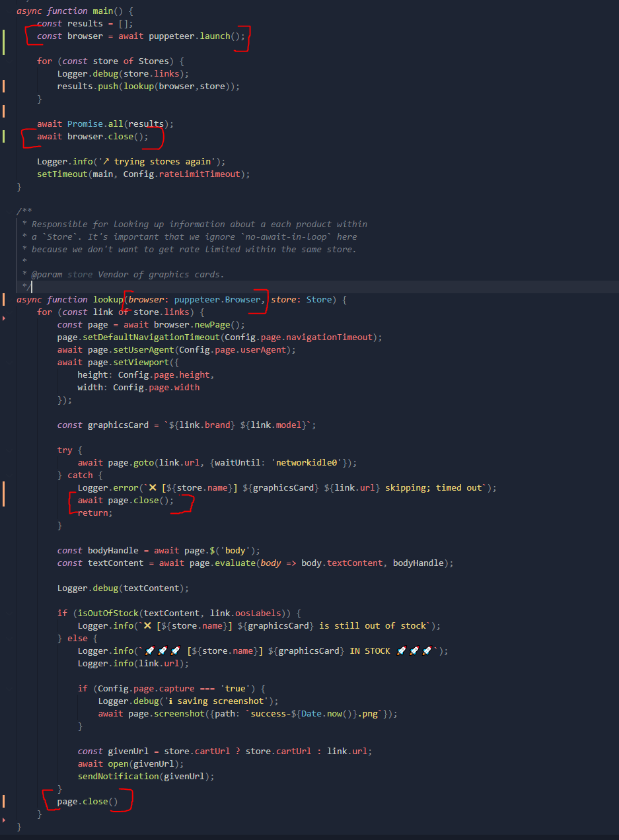The width and height of the screenshot is (619, 840).
Task: Click the '} else {' line
Action: coord(77,638)
